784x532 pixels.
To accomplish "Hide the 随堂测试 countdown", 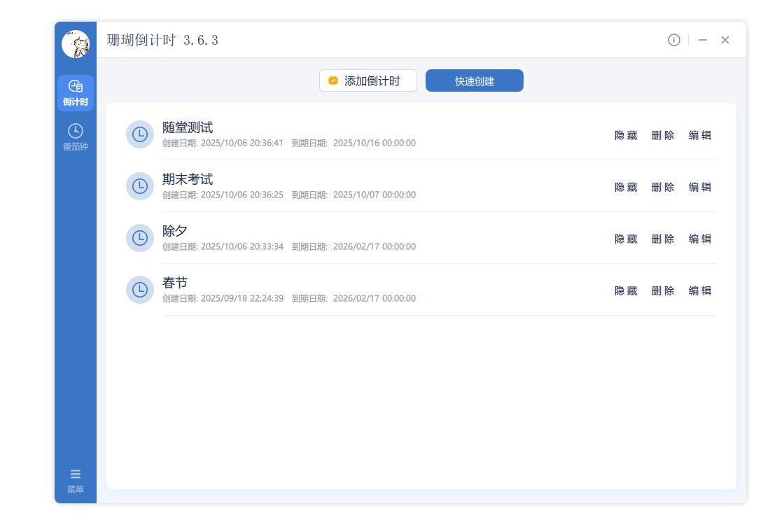I will point(626,136).
